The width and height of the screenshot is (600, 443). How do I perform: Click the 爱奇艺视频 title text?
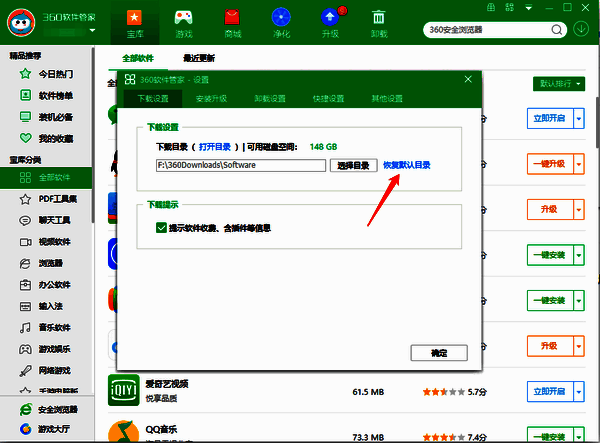coord(167,384)
